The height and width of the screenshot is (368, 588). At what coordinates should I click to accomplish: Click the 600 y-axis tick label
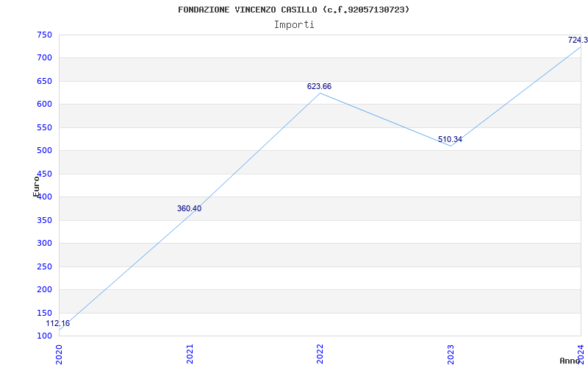[x=44, y=104]
